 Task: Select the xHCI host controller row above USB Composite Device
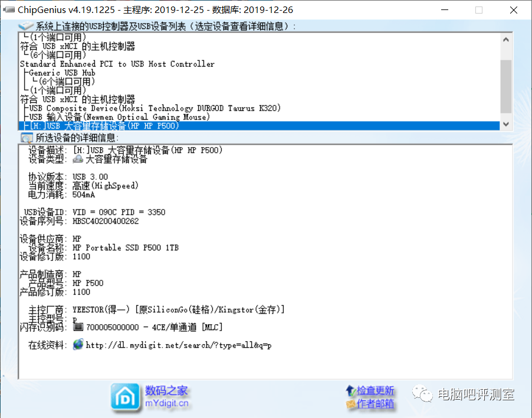coord(77,99)
